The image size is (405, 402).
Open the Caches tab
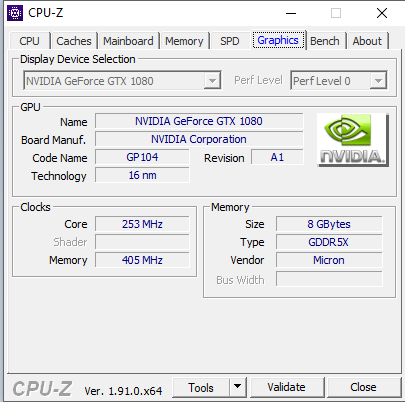tap(74, 41)
